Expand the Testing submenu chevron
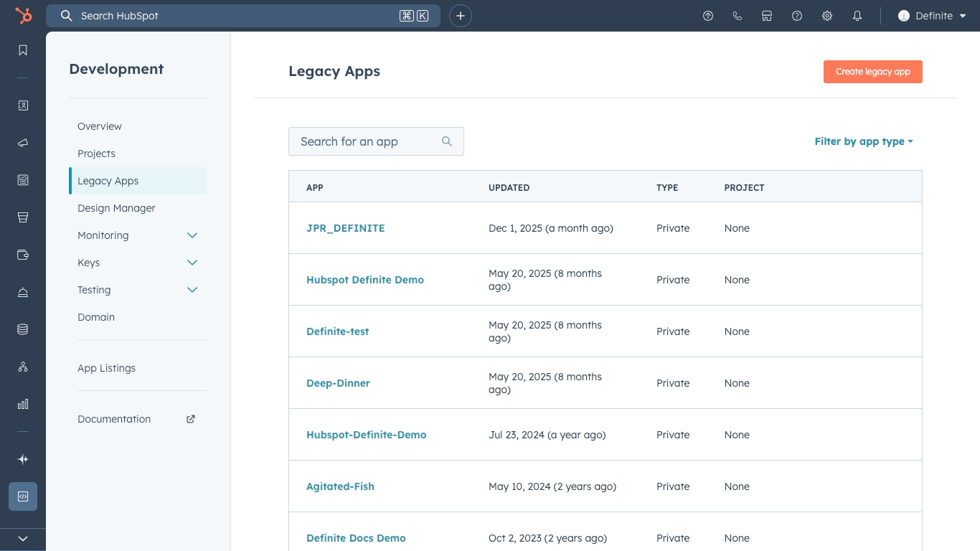Screen dimensions: 980x551 (192, 290)
